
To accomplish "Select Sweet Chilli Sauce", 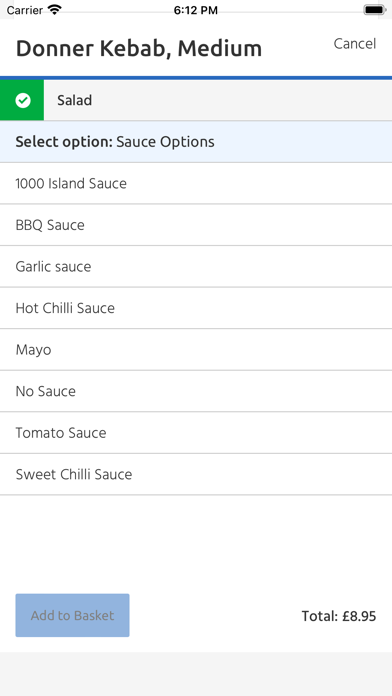I will [196, 475].
